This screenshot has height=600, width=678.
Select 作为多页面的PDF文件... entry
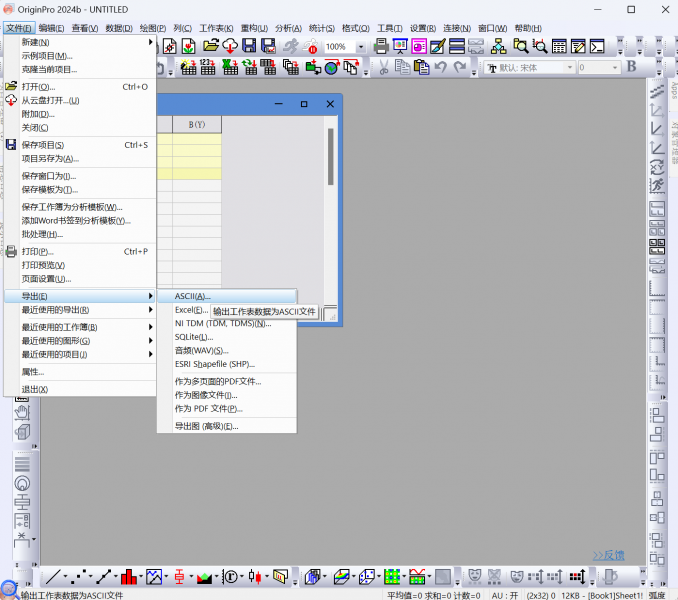(x=227, y=381)
